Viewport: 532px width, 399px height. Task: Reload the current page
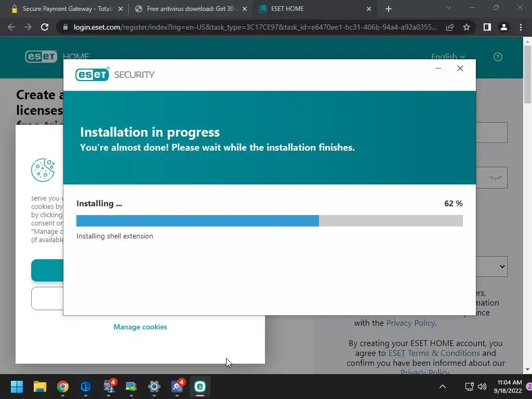point(45,27)
